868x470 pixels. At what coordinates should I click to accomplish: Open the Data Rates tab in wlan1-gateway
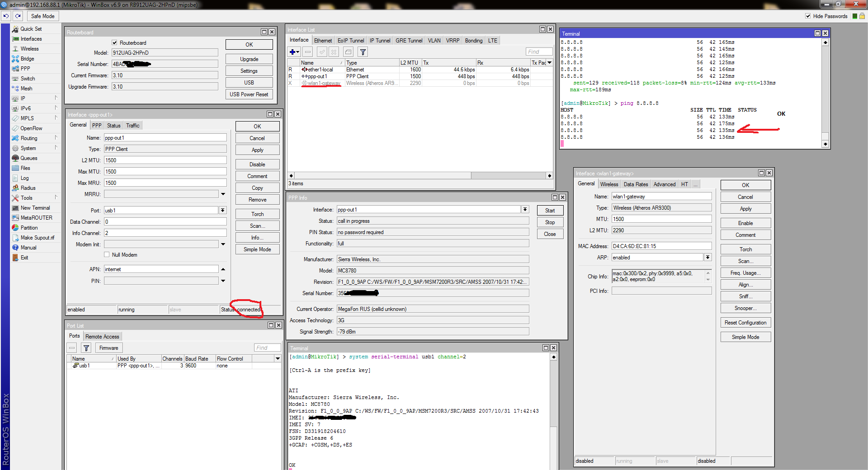636,184
